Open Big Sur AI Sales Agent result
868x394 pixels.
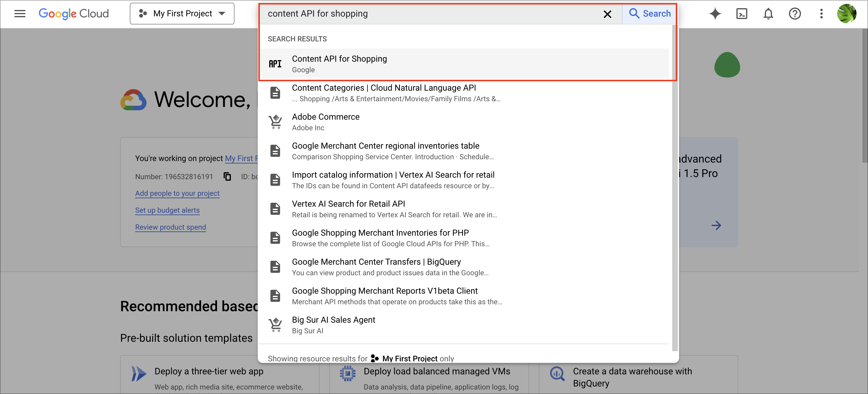[x=464, y=325]
